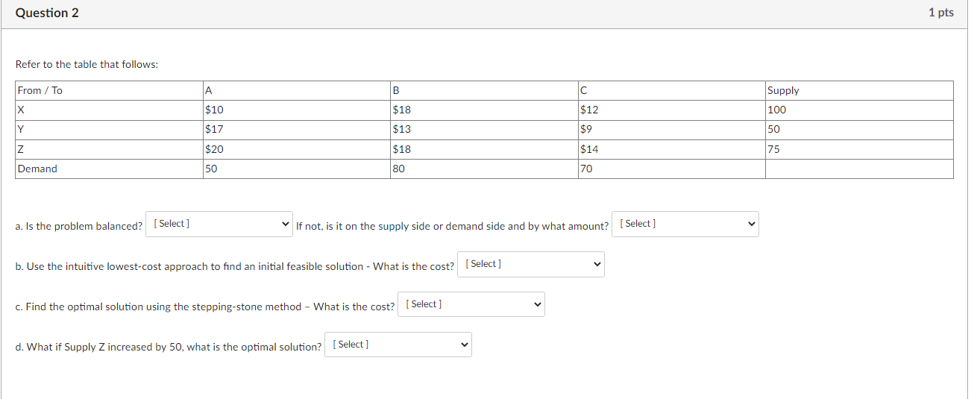Click the column header C
980x399 pixels.
[x=671, y=91]
